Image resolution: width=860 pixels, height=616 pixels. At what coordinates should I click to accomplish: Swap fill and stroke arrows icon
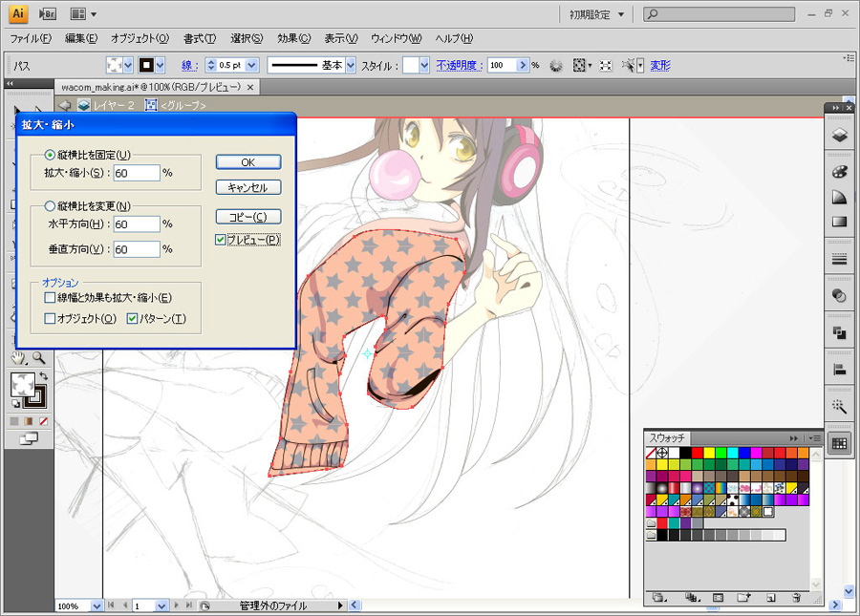point(44,376)
